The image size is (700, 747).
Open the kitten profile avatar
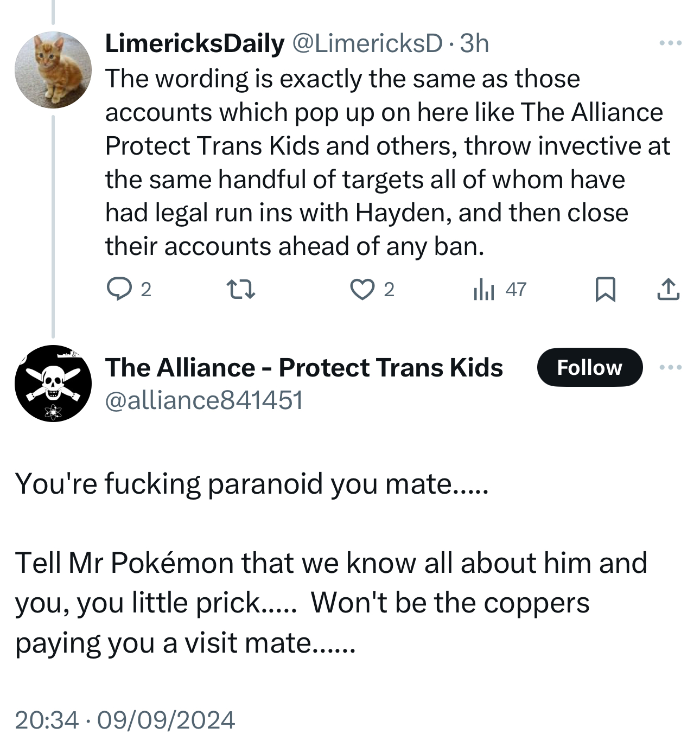pos(53,70)
